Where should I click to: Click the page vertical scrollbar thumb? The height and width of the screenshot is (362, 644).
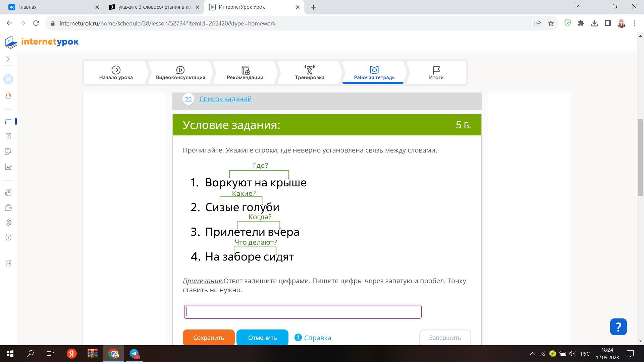point(640,158)
